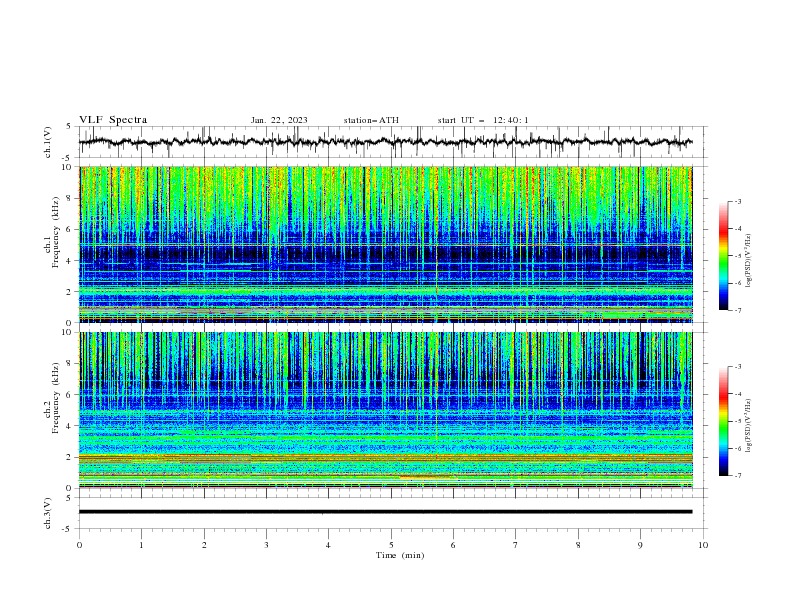The height and width of the screenshot is (612, 792).
Task: Click the "ch.3(V)" axis label
Action: pyautogui.click(x=48, y=513)
